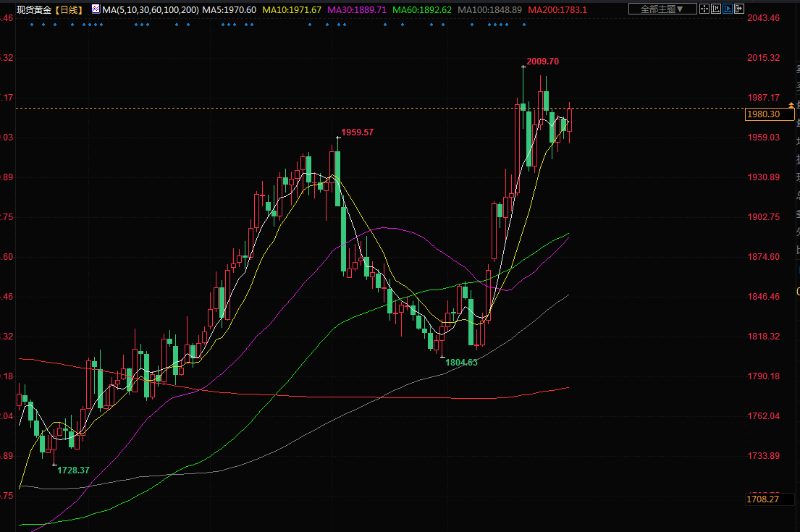Click the crosshair cursor icon in toolbar

coord(704,9)
